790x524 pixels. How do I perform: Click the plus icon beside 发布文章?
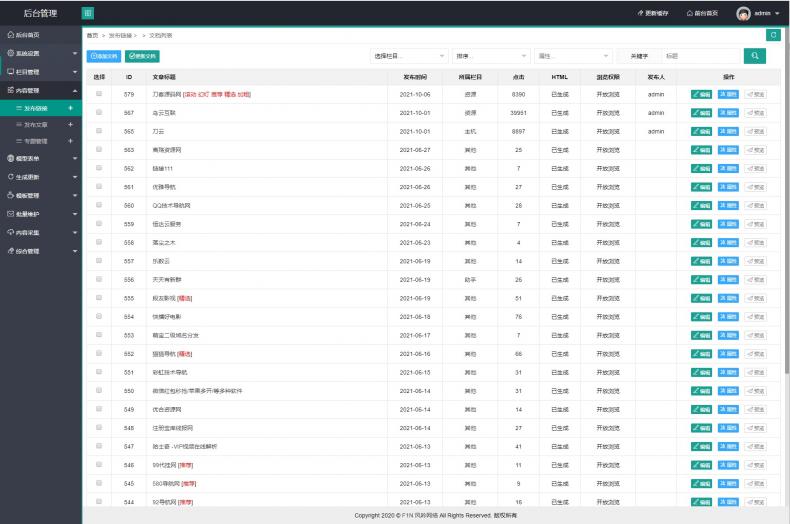[x=71, y=124]
